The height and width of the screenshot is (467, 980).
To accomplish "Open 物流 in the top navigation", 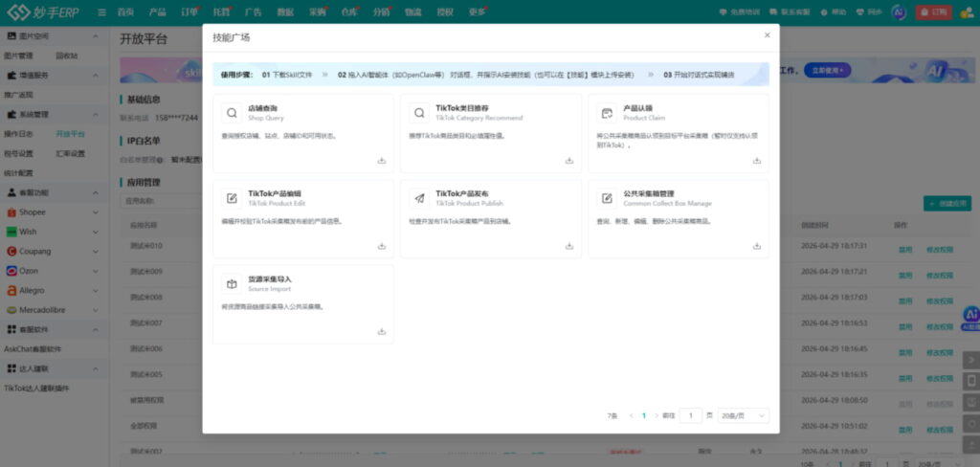I will click(412, 11).
